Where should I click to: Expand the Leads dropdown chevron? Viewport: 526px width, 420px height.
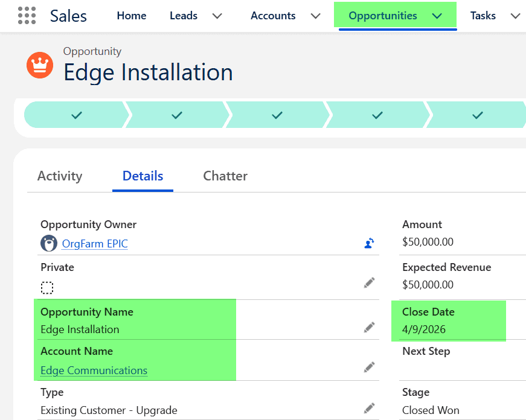[x=217, y=16]
